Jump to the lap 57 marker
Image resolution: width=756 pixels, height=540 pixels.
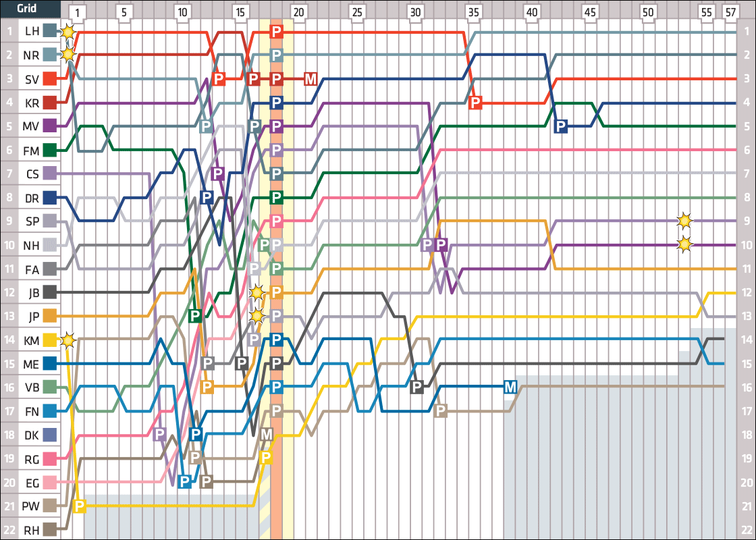click(x=730, y=13)
